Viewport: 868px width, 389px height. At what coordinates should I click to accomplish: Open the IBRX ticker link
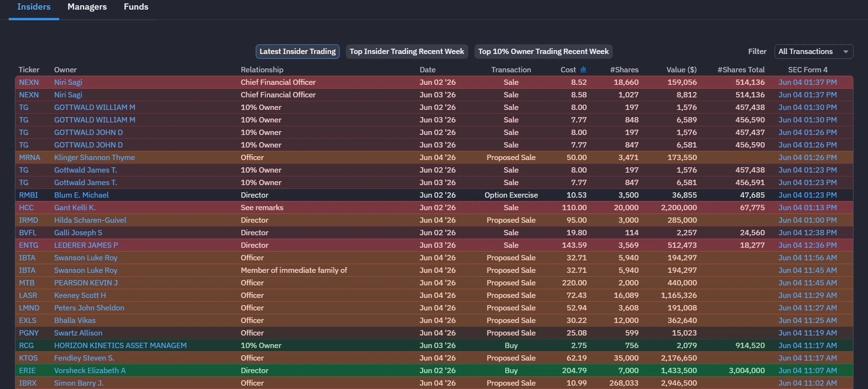(x=28, y=383)
